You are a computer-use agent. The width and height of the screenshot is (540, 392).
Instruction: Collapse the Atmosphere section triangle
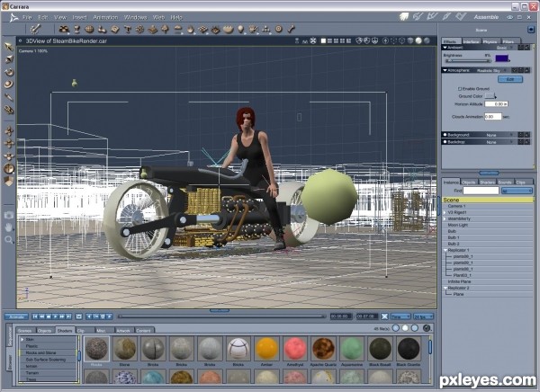tap(445, 70)
